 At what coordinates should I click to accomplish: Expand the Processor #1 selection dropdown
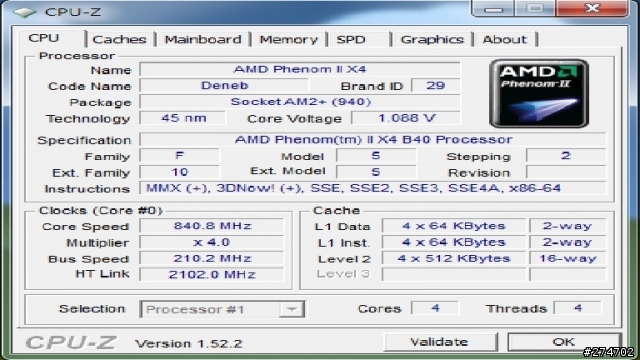291,309
